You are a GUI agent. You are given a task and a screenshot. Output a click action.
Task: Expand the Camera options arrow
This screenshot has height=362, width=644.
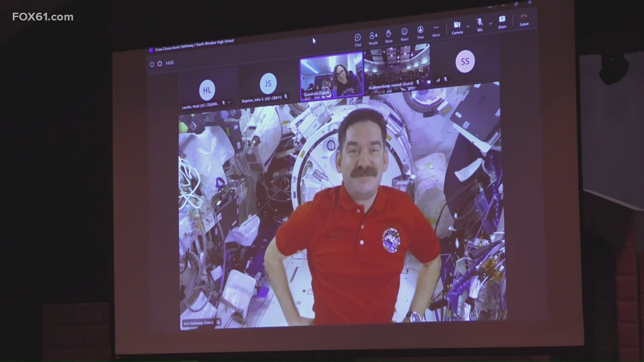pos(468,26)
